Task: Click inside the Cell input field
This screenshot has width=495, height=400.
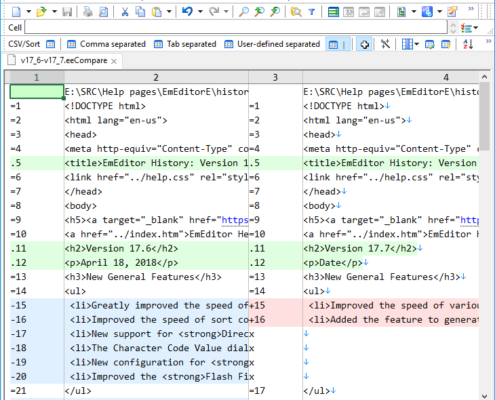Action: [x=236, y=27]
